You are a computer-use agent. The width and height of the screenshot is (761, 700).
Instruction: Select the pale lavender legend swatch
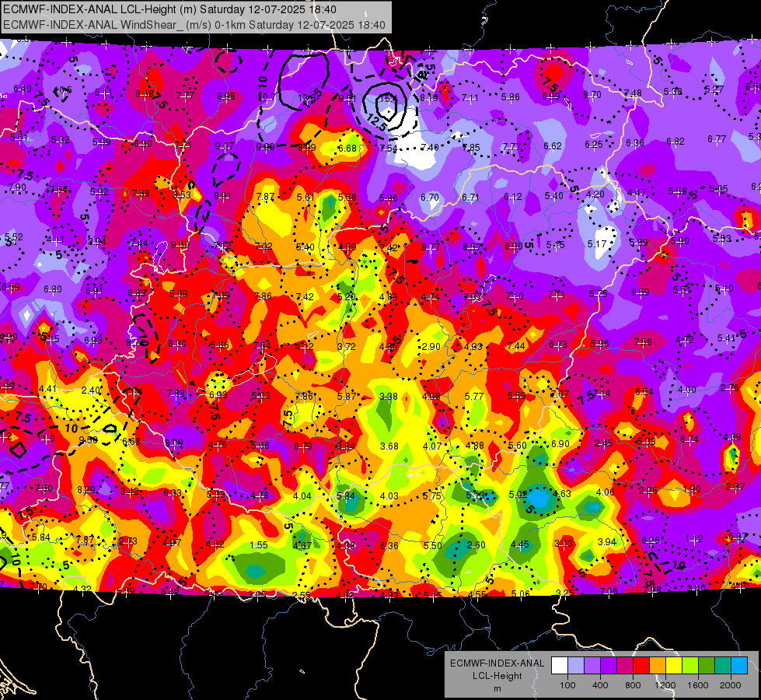pos(576,666)
